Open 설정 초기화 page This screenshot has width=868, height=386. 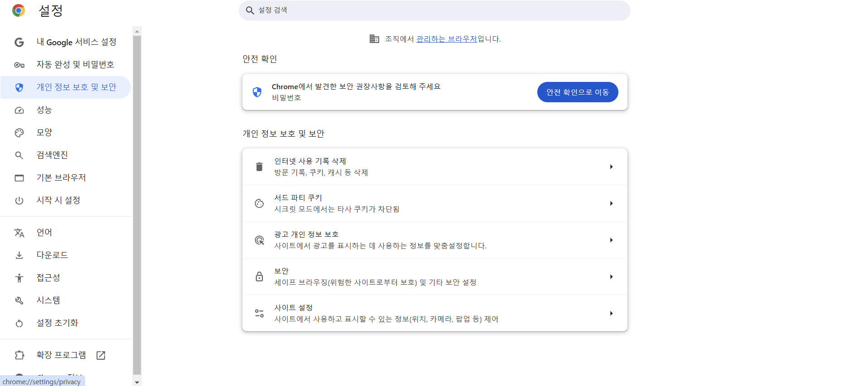pyautogui.click(x=66, y=323)
